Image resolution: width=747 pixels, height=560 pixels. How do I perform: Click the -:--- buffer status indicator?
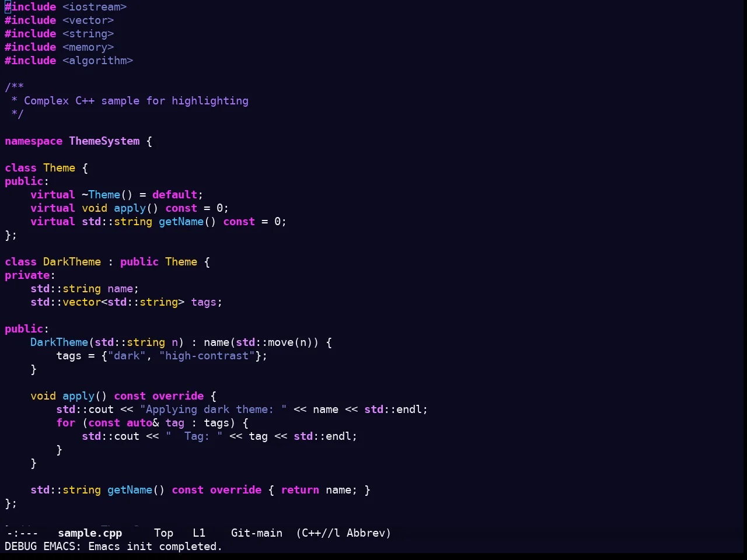coord(22,533)
